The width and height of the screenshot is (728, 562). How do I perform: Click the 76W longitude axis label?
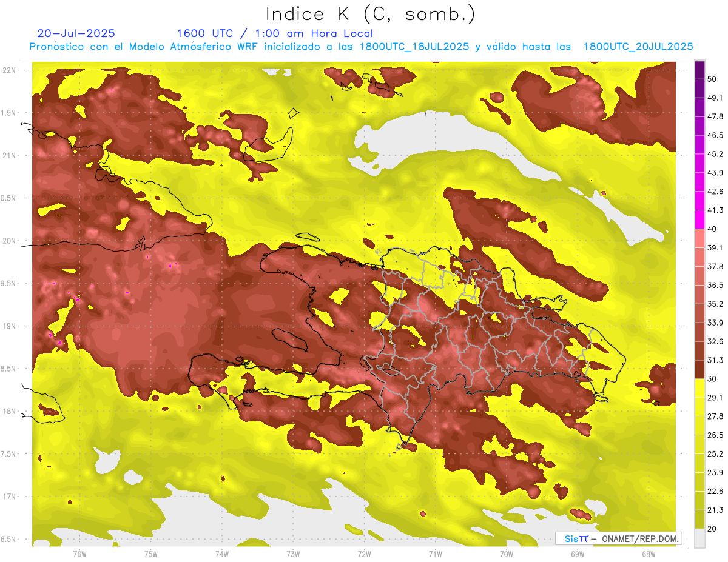[79, 553]
